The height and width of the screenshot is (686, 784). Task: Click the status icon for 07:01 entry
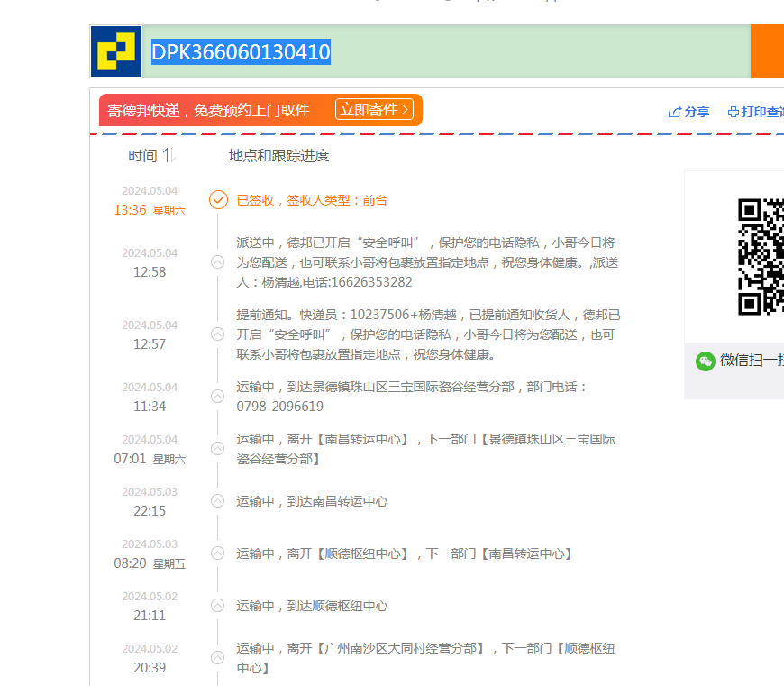click(217, 449)
